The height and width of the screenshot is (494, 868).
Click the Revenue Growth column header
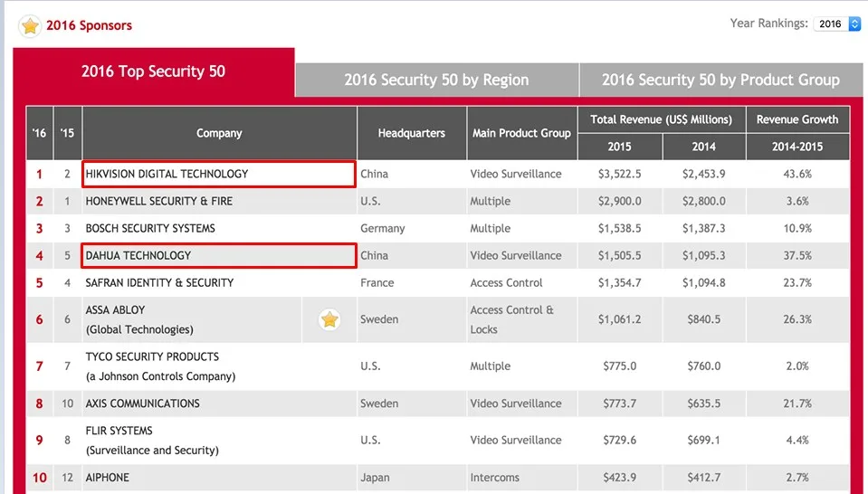(x=797, y=119)
